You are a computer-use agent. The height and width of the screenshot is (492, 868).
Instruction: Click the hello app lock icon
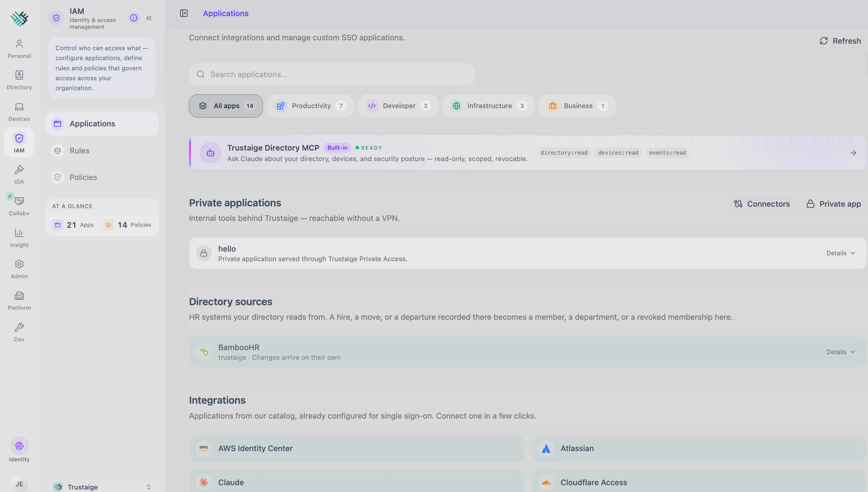pos(204,253)
